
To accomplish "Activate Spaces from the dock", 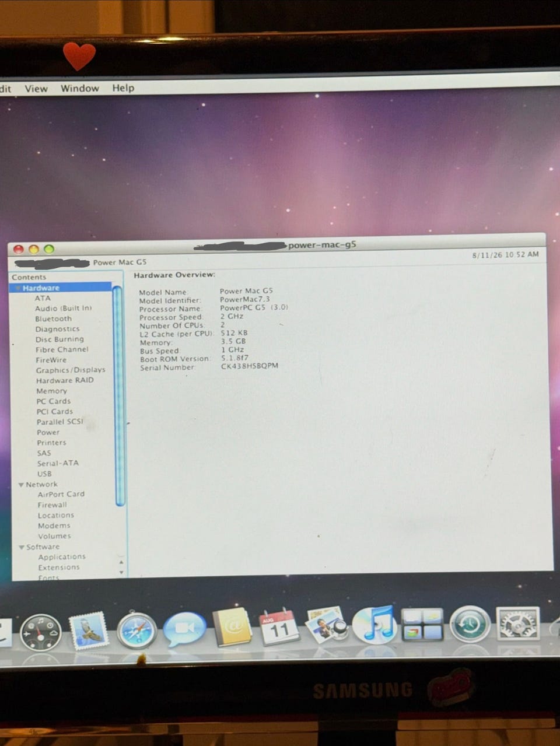I will click(x=422, y=625).
